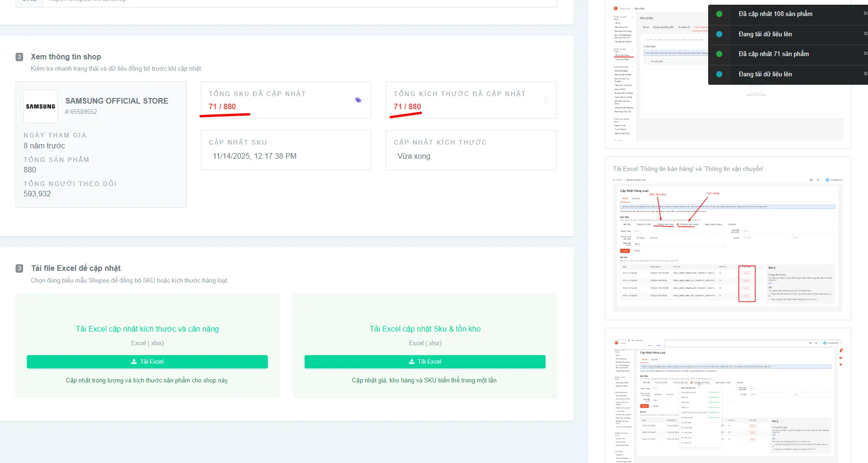
Task: Click '71 / 880' in the Tổng SKU đã cập nhật card
Action: click(x=223, y=107)
